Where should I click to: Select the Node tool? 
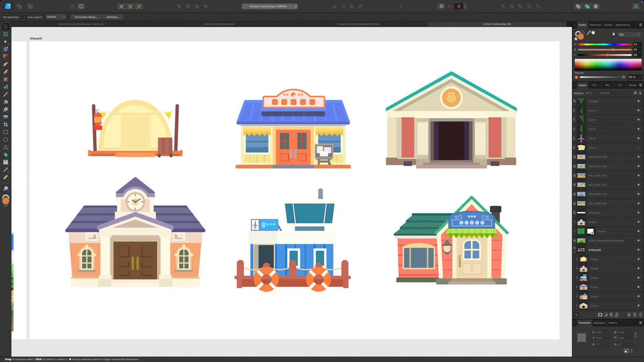point(6,41)
